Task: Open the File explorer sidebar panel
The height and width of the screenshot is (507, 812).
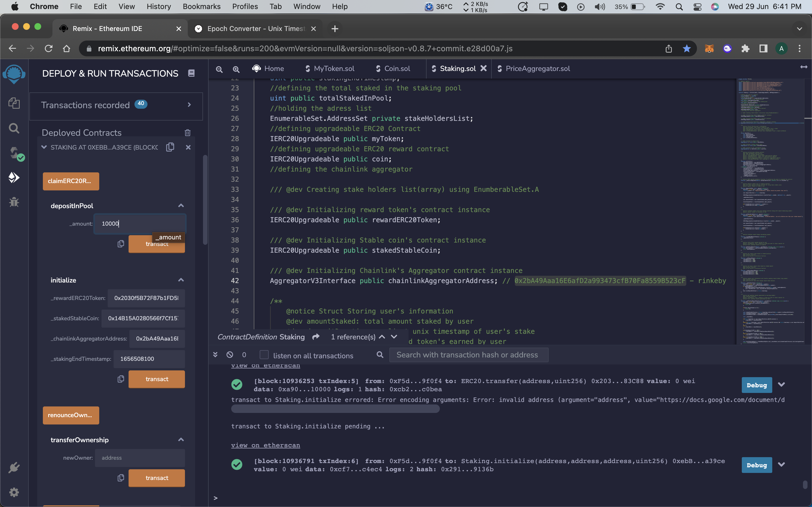Action: pyautogui.click(x=14, y=103)
